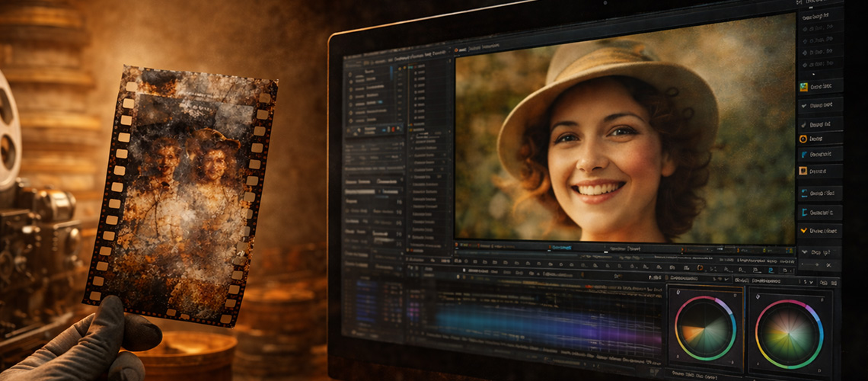This screenshot has height=381, width=868.
Task: Toggle the orange checkmark option in right sidebar
Action: tap(804, 230)
